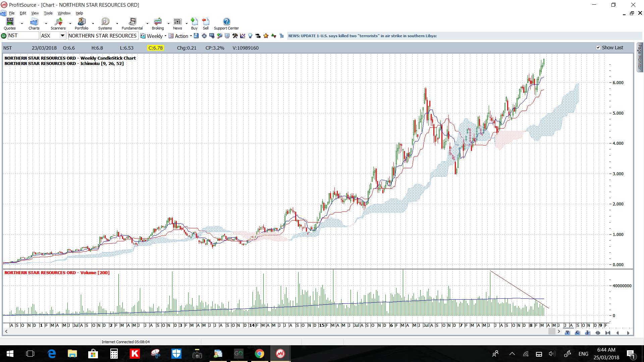Open Google Chrome from the taskbar
Image resolution: width=644 pixels, height=362 pixels.
point(259,354)
